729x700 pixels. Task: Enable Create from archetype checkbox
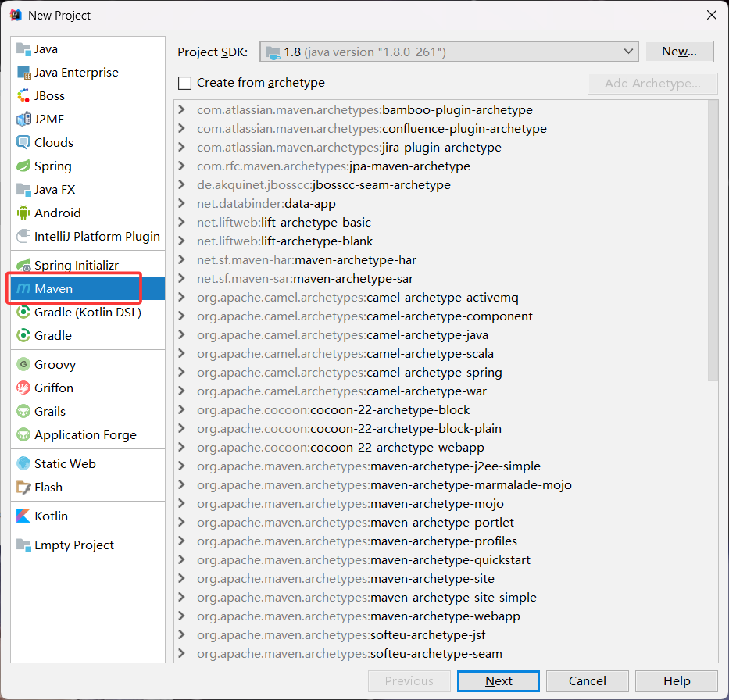tap(184, 83)
